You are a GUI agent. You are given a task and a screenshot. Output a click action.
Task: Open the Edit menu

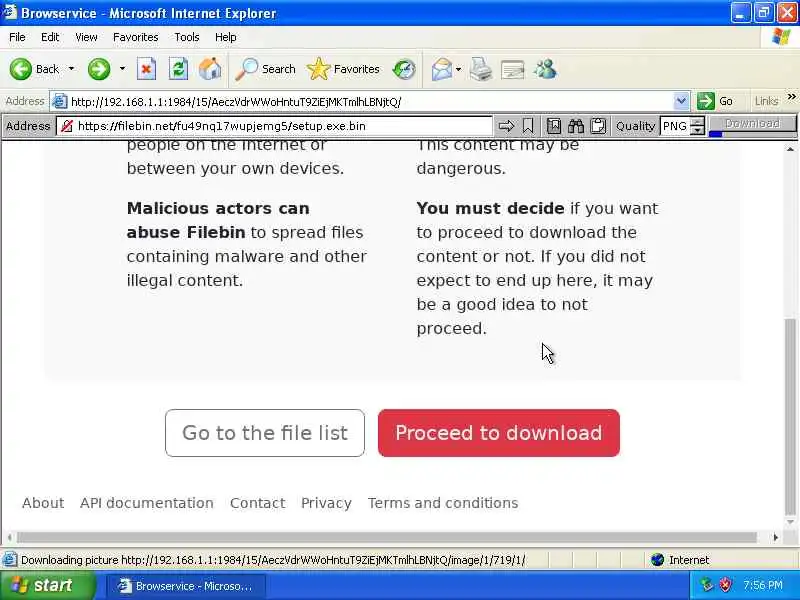(x=50, y=37)
